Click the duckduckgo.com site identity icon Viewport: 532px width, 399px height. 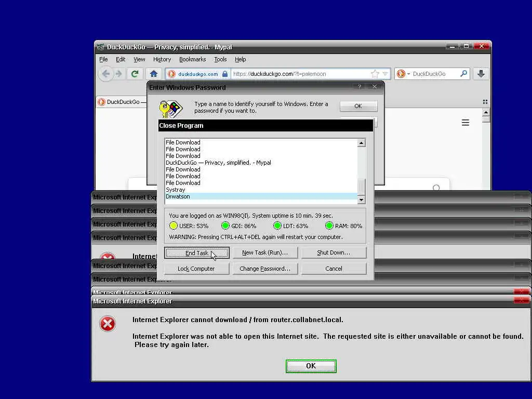171,74
